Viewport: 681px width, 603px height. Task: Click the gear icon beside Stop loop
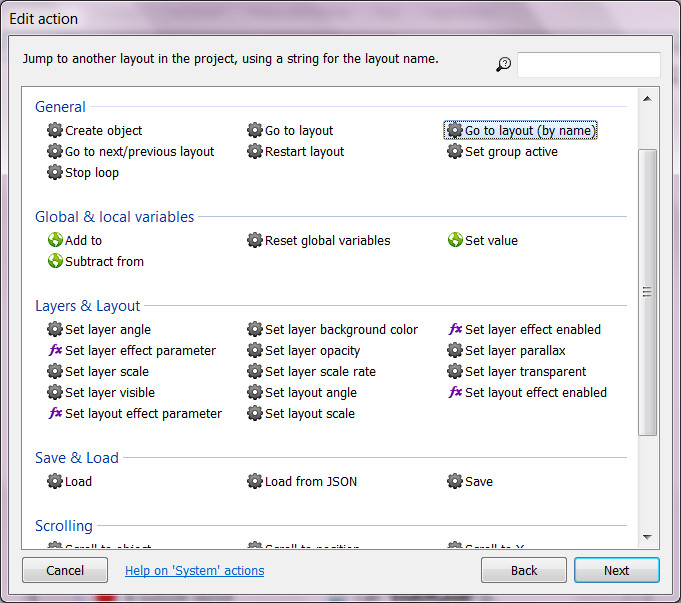click(55, 173)
